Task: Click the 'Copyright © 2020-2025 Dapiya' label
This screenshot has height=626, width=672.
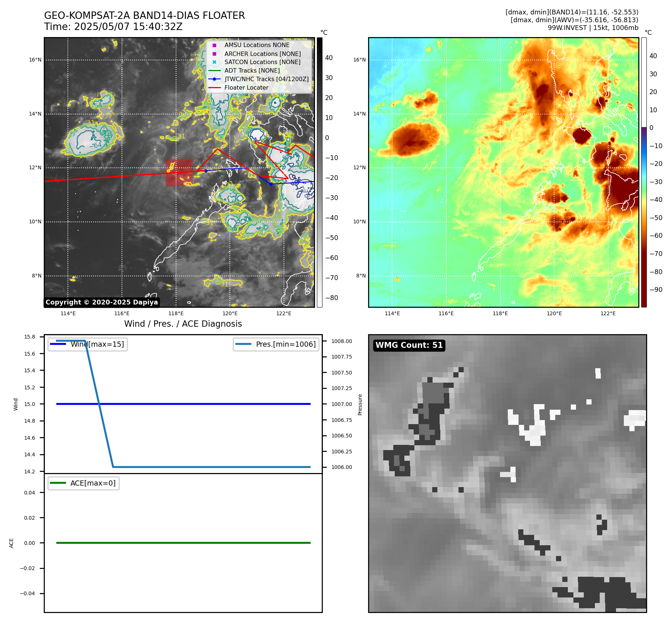Action: 102,302
